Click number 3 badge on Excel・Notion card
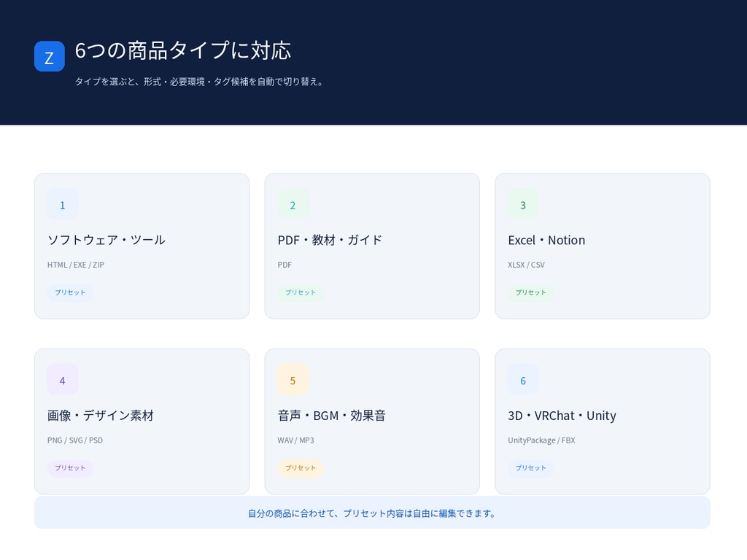The width and height of the screenshot is (747, 560). tap(523, 205)
